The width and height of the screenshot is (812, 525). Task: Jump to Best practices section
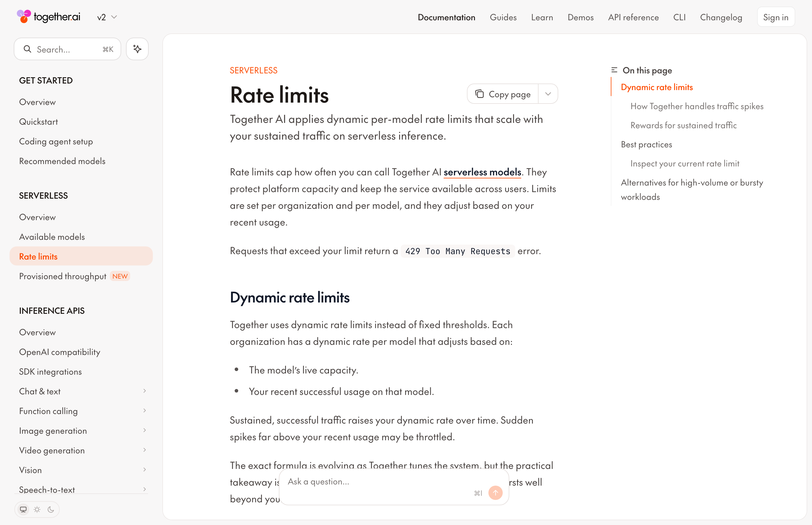coord(647,145)
